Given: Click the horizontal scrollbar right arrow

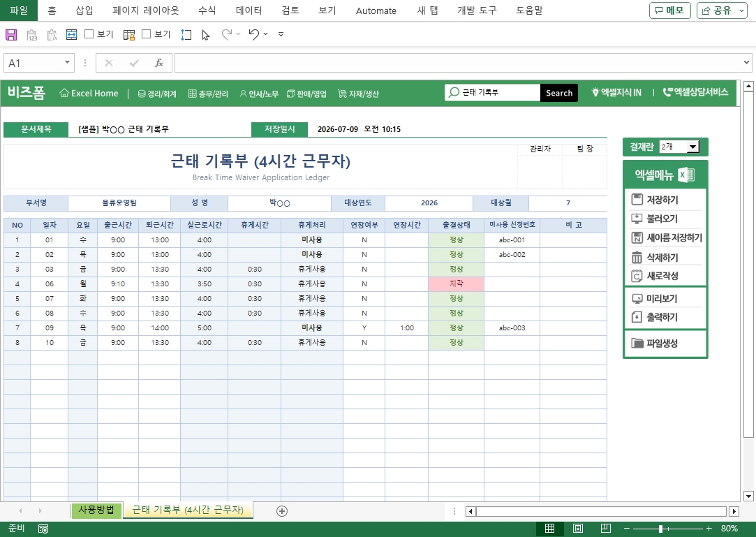Looking at the screenshot, I should point(734,511).
